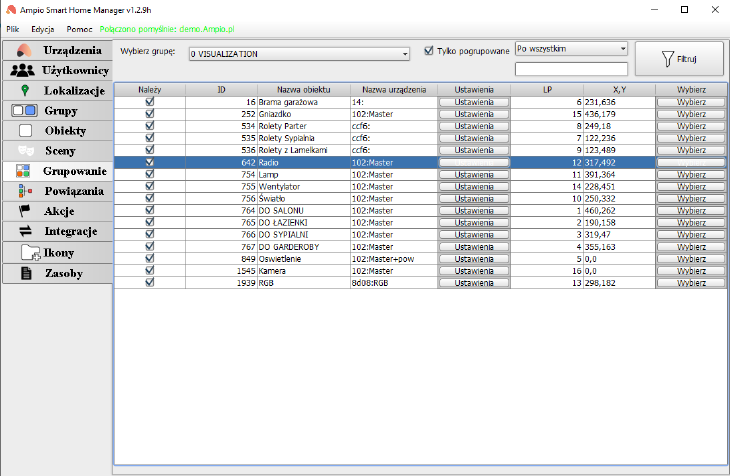This screenshot has width=730, height=476.
Task: Open Akcje with the flag icon
Action: click(58, 211)
